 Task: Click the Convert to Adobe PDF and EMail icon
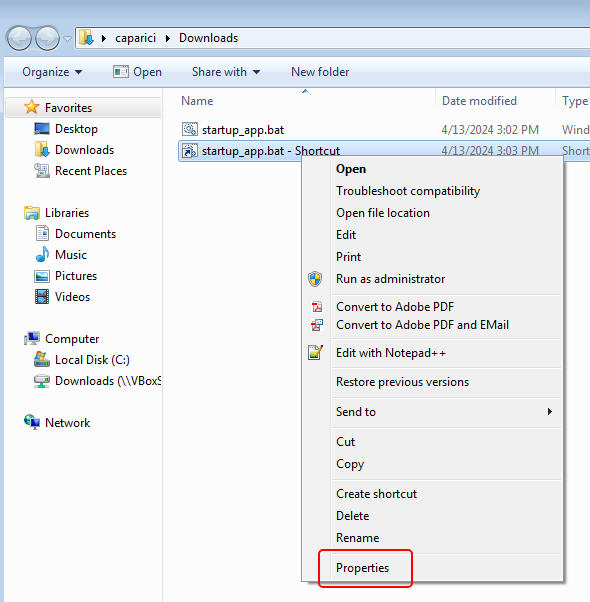coord(317,325)
